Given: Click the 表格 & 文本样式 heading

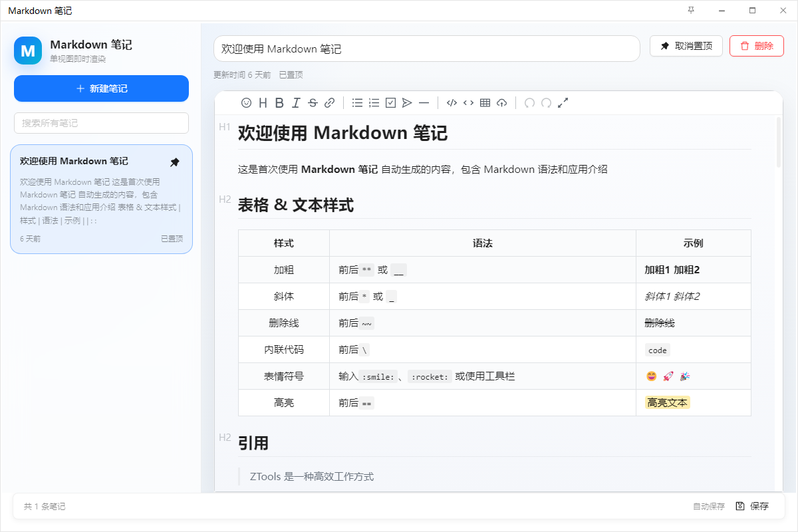Looking at the screenshot, I should [x=296, y=205].
